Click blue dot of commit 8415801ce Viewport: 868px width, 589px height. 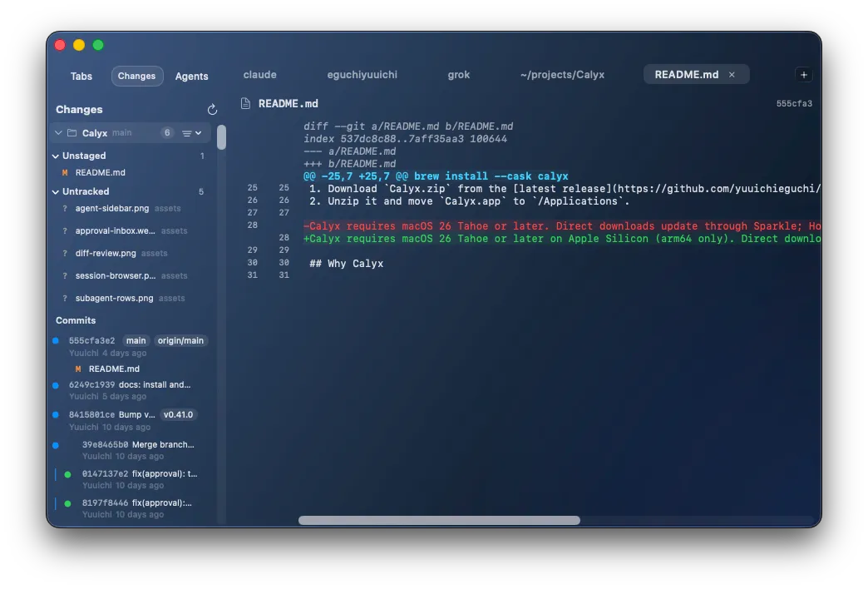[56, 415]
